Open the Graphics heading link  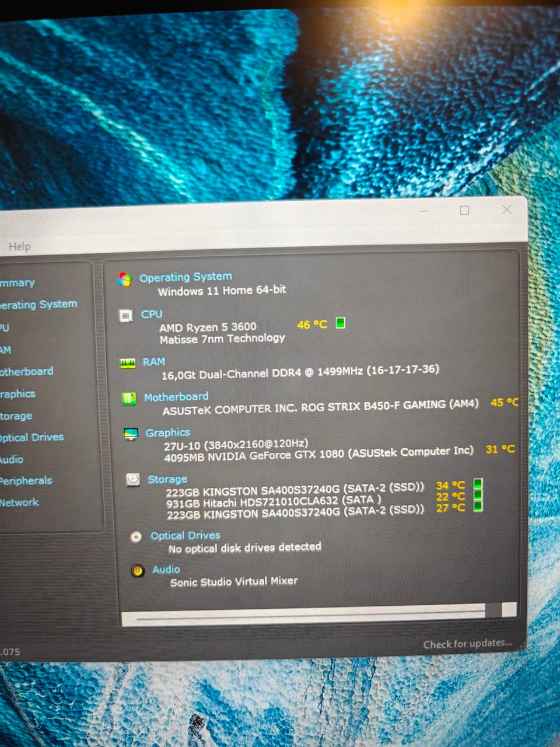[x=168, y=432]
